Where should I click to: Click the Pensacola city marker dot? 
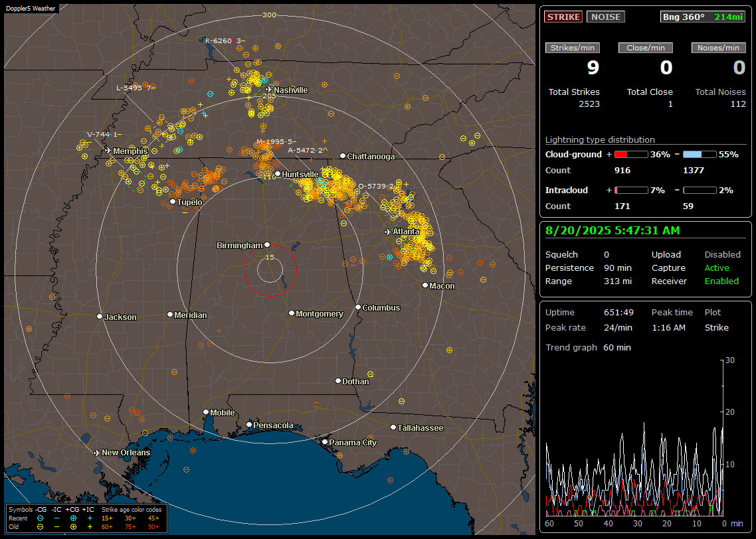[x=248, y=425]
